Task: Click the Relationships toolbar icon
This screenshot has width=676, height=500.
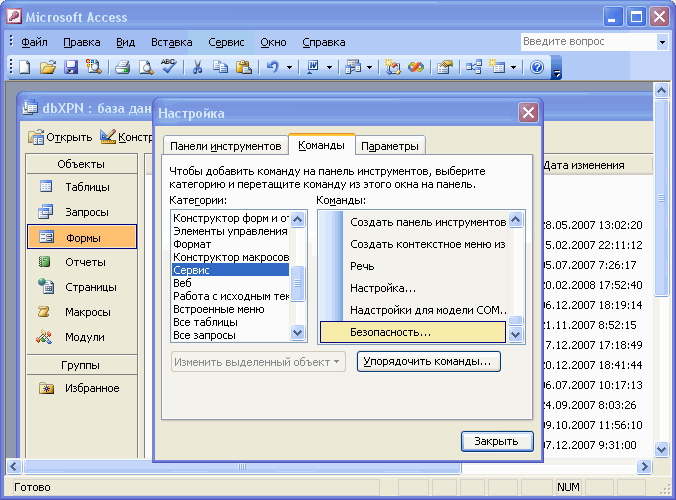Action: [x=474, y=67]
